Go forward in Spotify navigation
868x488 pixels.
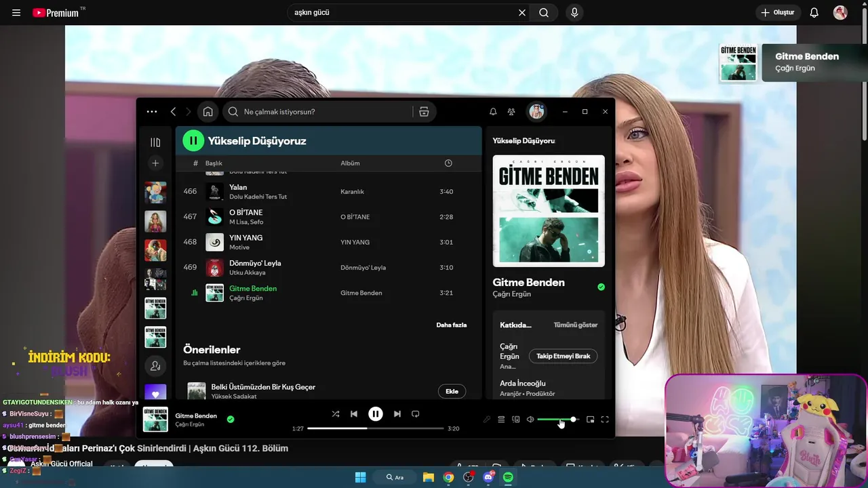(189, 112)
